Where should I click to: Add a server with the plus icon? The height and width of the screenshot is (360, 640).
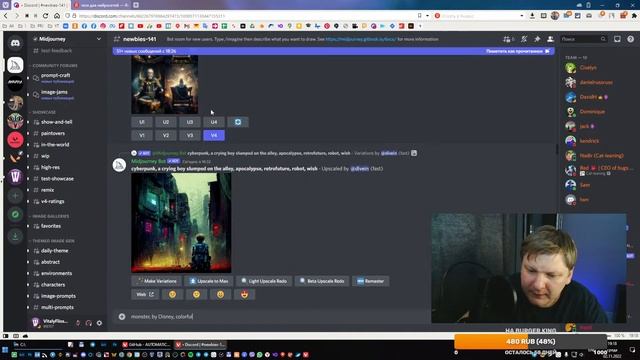pyautogui.click(x=15, y=196)
